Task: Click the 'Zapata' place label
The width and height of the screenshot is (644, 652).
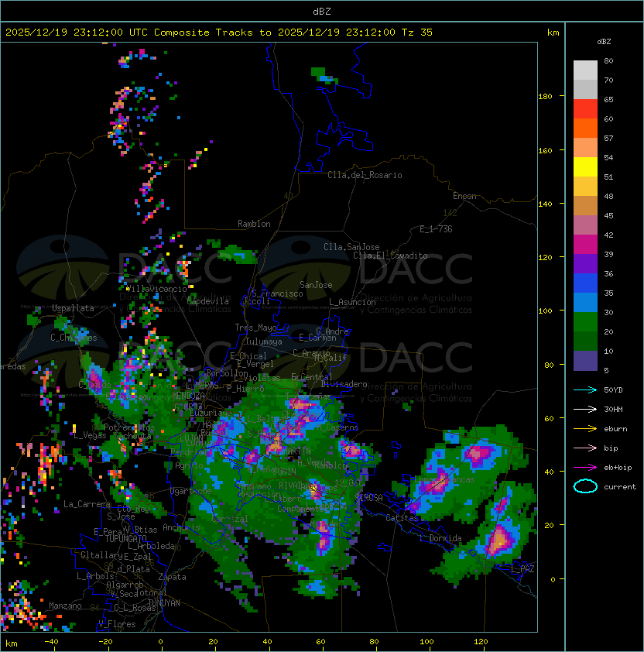Action: click(x=172, y=577)
